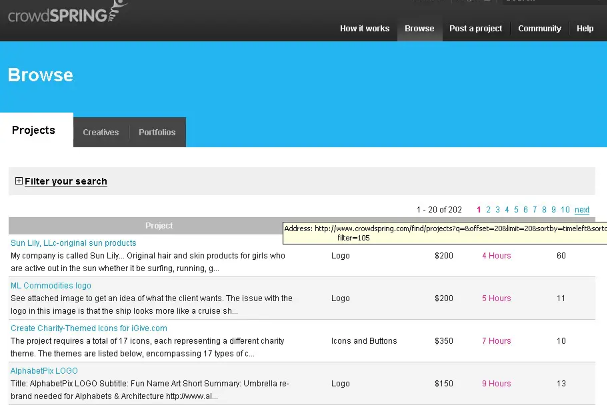Expand the Filter your search plus icon
The image size is (607, 405).
[x=19, y=181]
